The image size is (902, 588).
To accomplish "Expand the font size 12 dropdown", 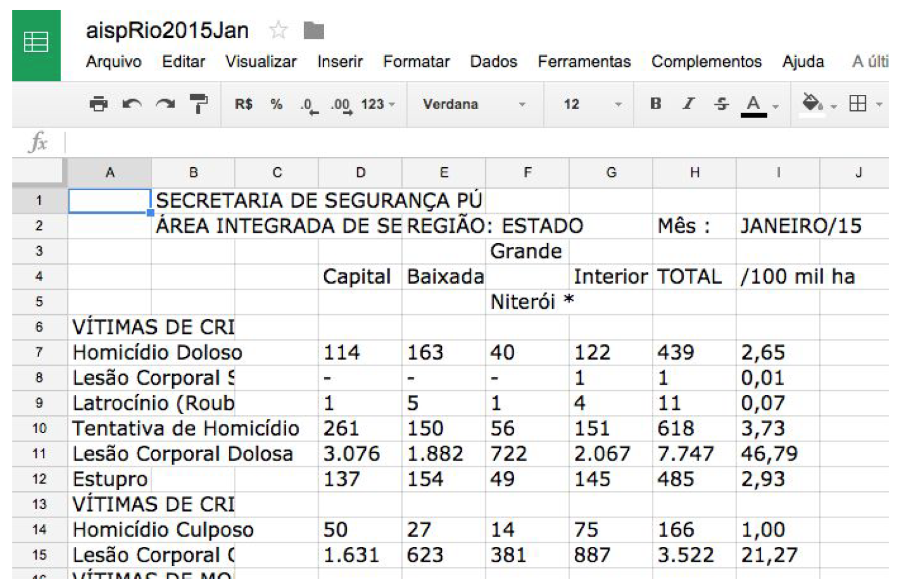I will 592,104.
